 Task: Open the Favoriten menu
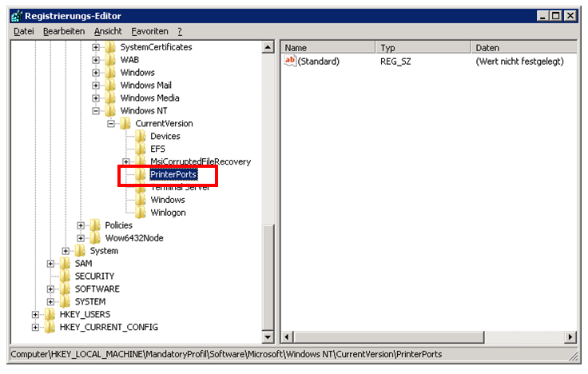(150, 31)
